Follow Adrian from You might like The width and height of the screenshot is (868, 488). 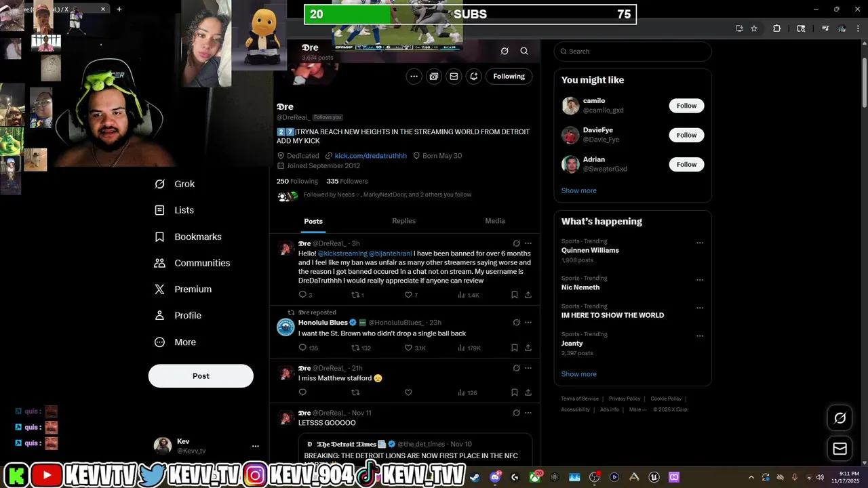tap(686, 164)
